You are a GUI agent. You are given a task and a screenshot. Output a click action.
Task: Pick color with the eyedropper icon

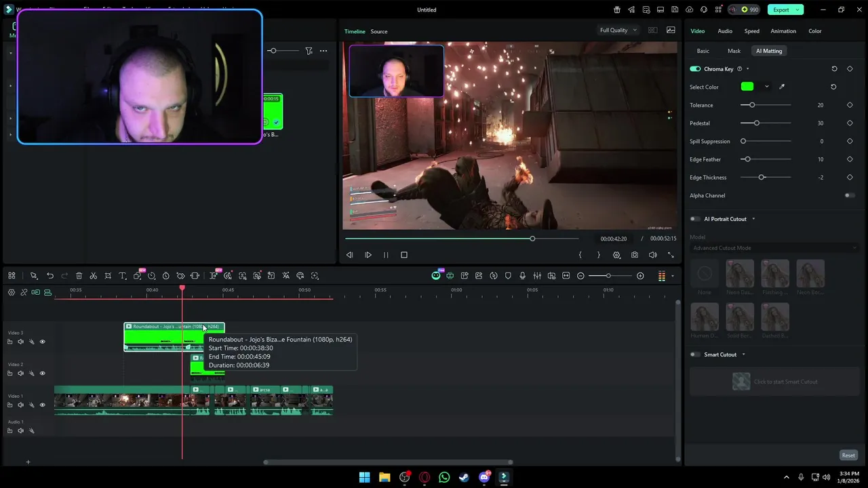(782, 87)
